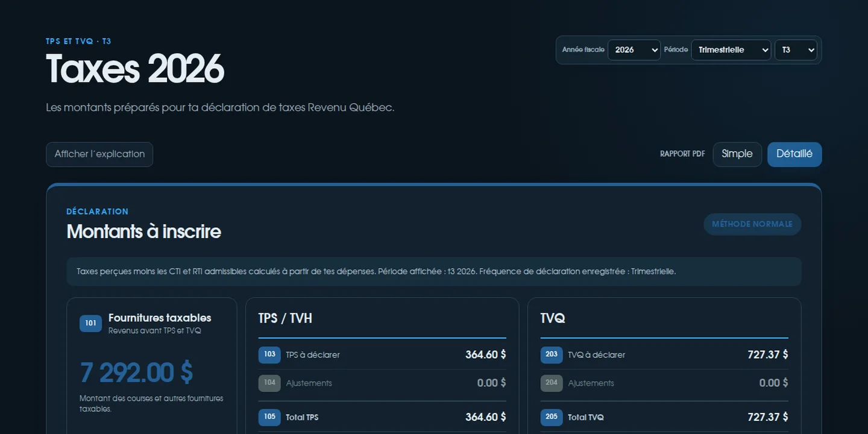
Task: Open the Année fiscale 2026 dropdown
Action: tap(634, 50)
